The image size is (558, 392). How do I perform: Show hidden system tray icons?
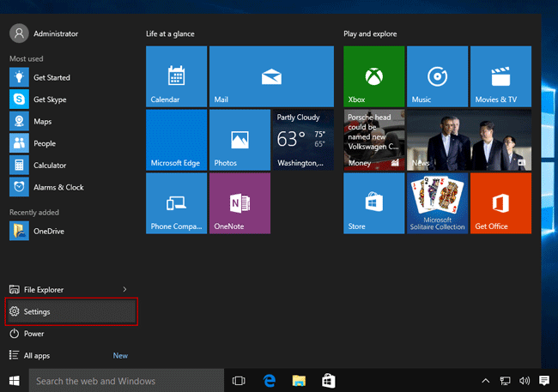(485, 381)
